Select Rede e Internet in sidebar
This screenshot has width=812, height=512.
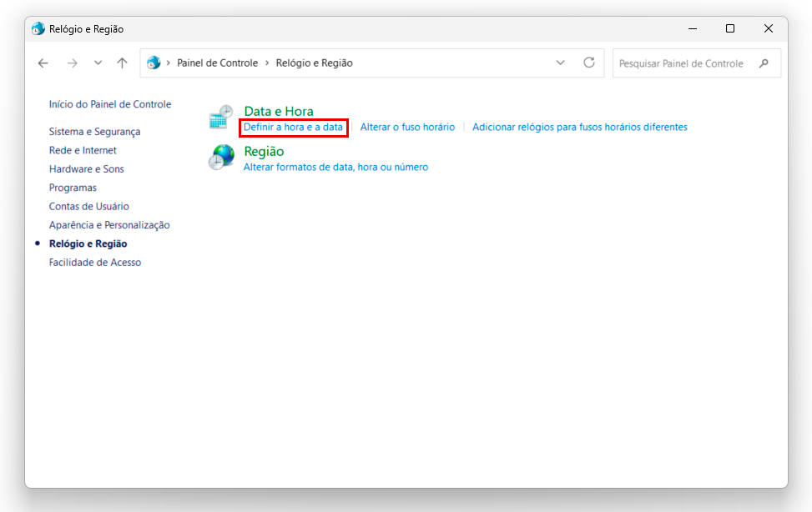(83, 150)
